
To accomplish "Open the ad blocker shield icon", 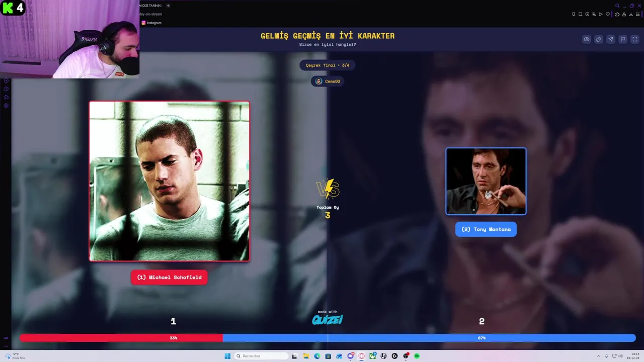I will [x=587, y=14].
